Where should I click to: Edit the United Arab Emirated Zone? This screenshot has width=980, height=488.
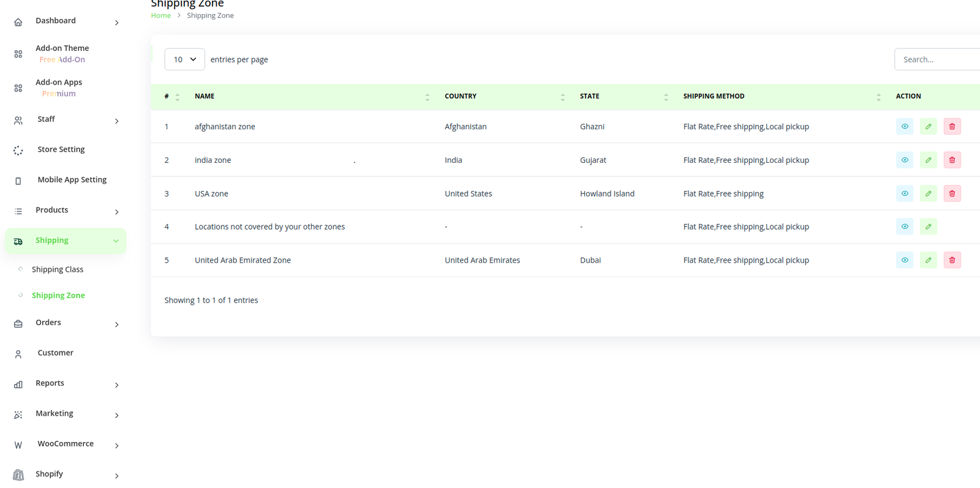point(928,260)
